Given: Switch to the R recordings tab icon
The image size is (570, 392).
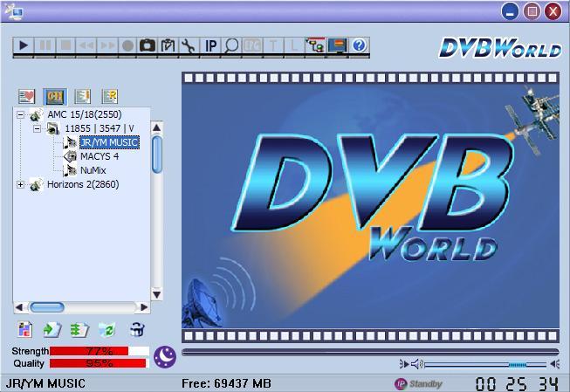Looking at the screenshot, I should click(x=110, y=96).
